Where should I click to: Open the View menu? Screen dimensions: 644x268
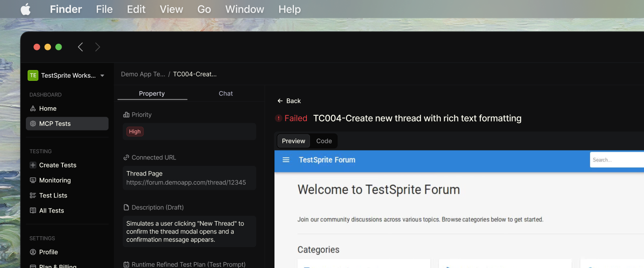click(x=171, y=9)
